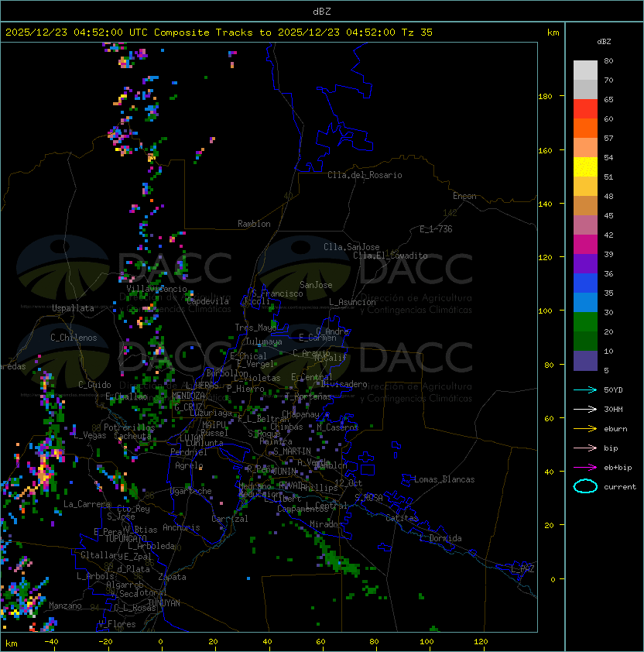Click the 'Manzano' place label
Screen dimensions: 644x652
click(65, 606)
